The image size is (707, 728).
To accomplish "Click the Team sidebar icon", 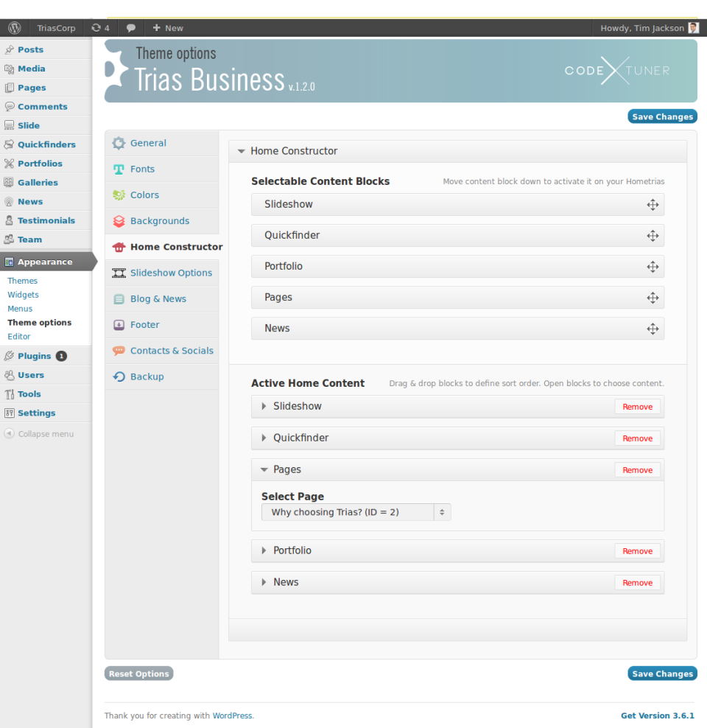I will [x=9, y=240].
